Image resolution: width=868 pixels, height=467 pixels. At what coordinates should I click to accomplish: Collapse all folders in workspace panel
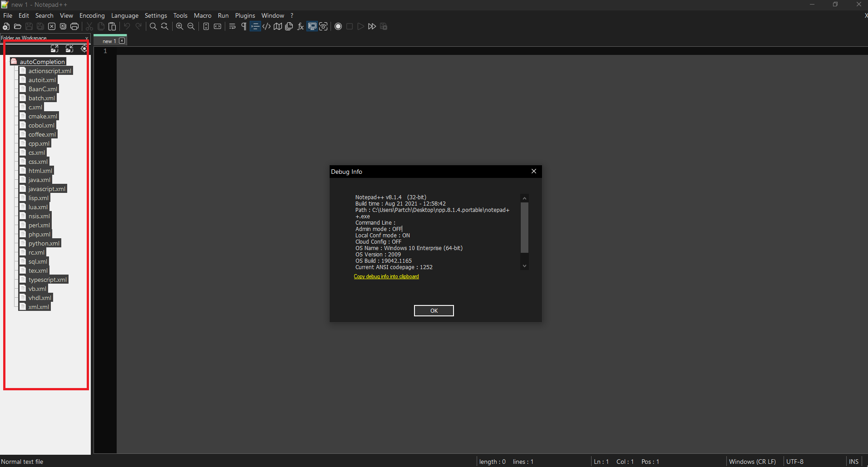69,49
